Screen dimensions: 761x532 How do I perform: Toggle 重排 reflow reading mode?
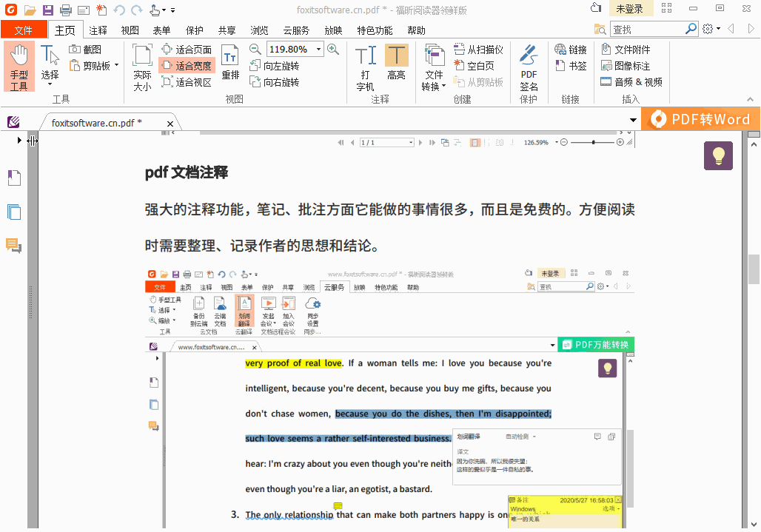click(230, 65)
